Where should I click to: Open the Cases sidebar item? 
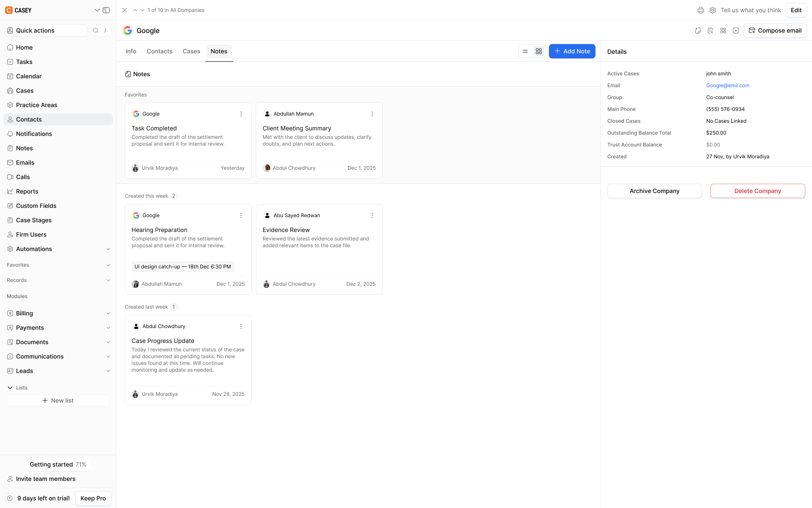click(58, 91)
